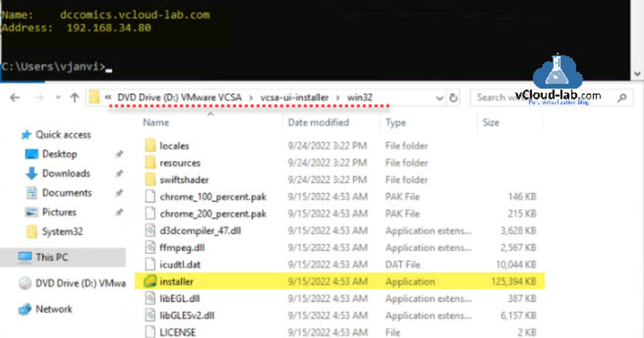
Task: Select the win32 breadcrumb segment
Action: pyautogui.click(x=360, y=97)
